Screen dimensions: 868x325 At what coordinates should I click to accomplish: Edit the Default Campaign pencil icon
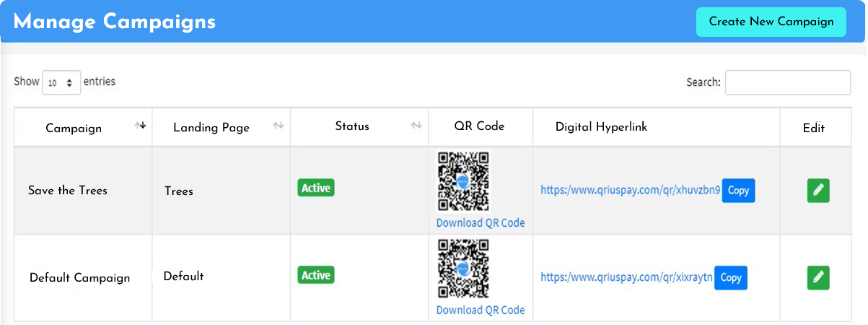pos(817,277)
